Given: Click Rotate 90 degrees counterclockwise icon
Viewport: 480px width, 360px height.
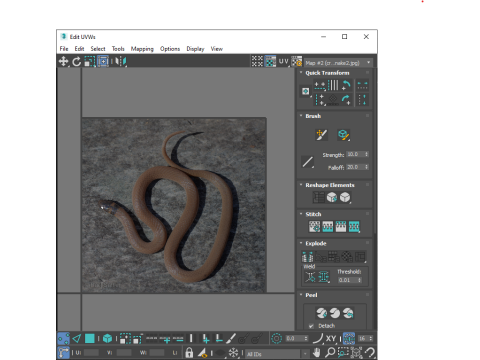Looking at the screenshot, I should click(x=346, y=85).
